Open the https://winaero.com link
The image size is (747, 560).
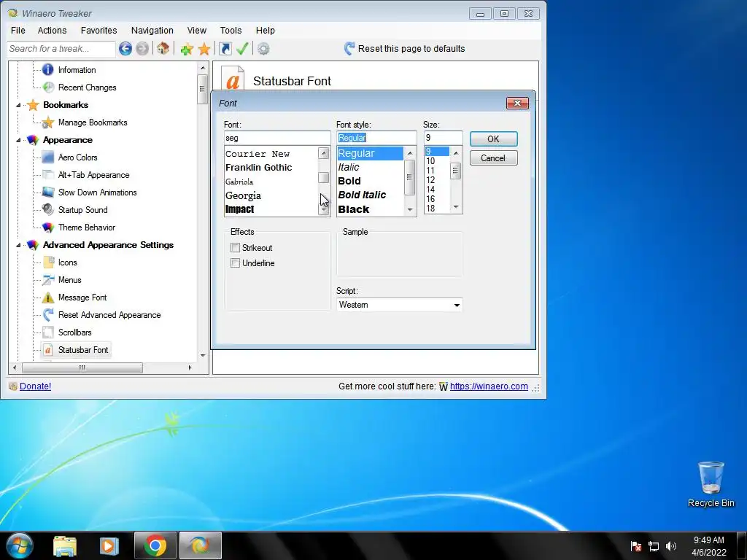489,386
